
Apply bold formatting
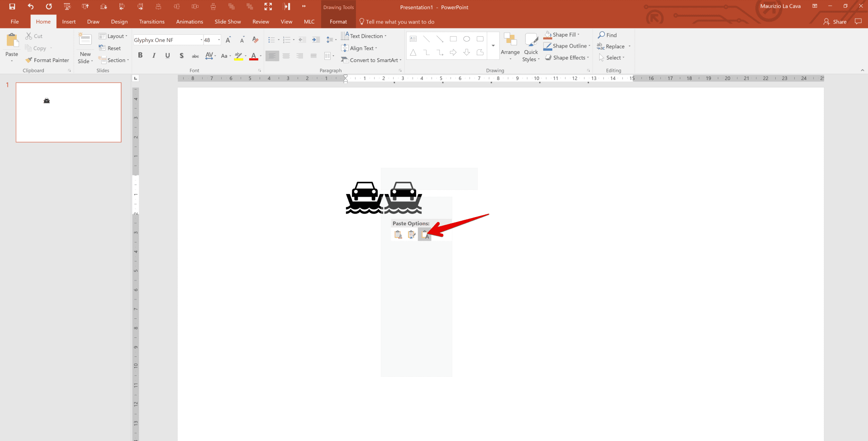(x=140, y=55)
